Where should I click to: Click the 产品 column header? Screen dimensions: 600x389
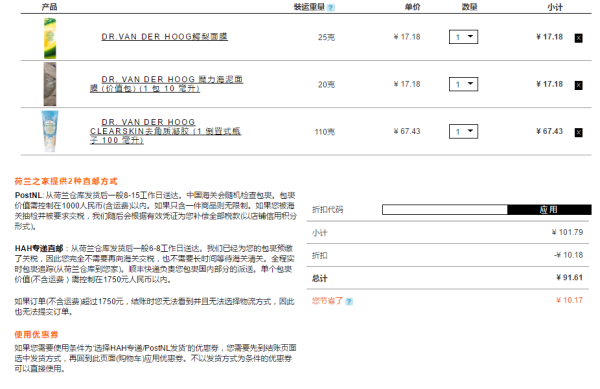pyautogui.click(x=49, y=7)
